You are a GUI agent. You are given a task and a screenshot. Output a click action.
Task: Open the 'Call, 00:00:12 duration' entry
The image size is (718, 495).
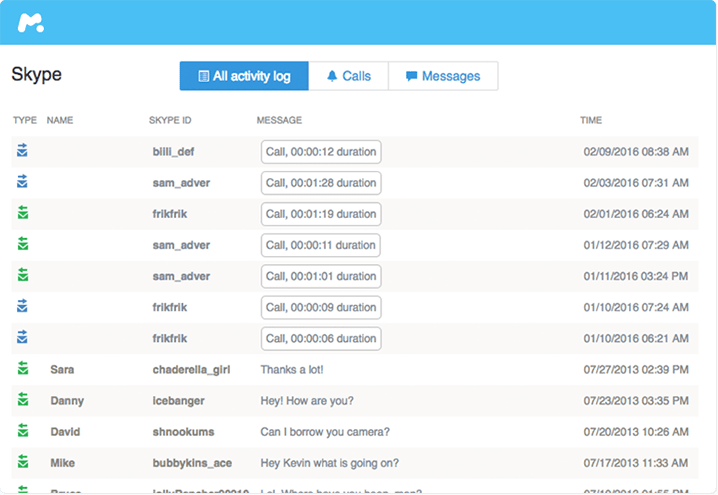[321, 152]
